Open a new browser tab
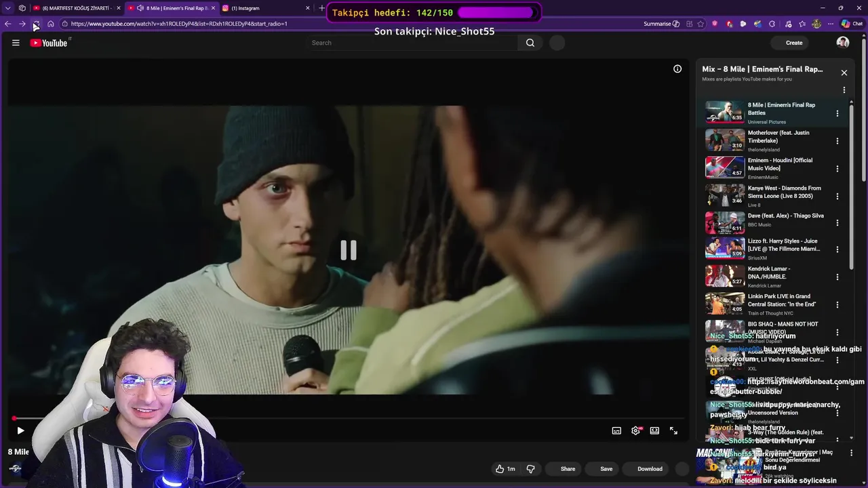Image resolution: width=868 pixels, height=488 pixels. pyautogui.click(x=321, y=8)
